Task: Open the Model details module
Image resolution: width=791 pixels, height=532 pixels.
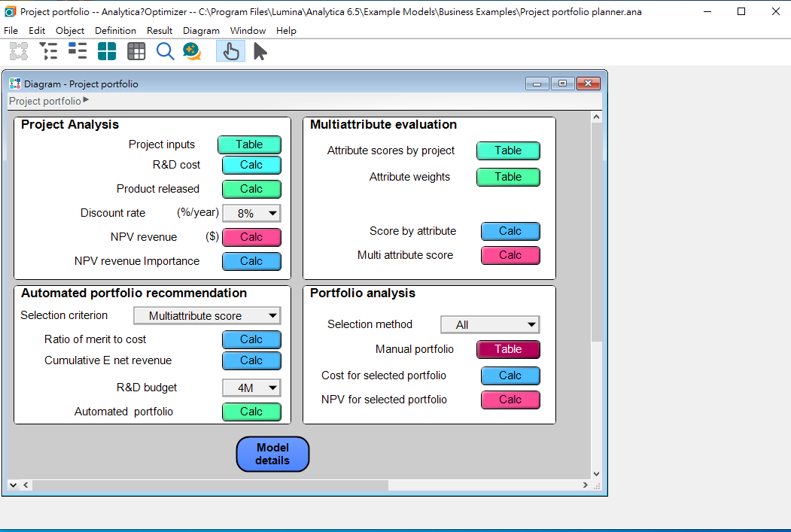Action: 272,454
